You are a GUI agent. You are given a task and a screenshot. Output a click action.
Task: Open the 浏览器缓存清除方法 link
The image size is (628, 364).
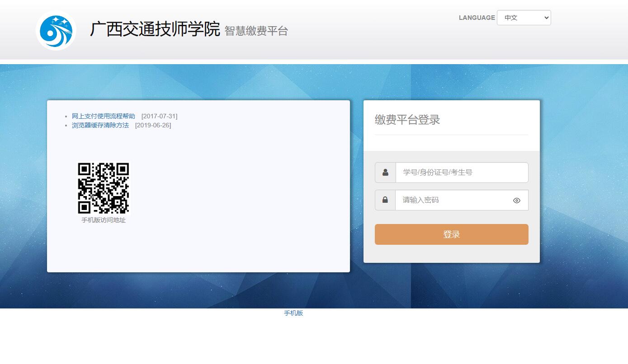100,126
